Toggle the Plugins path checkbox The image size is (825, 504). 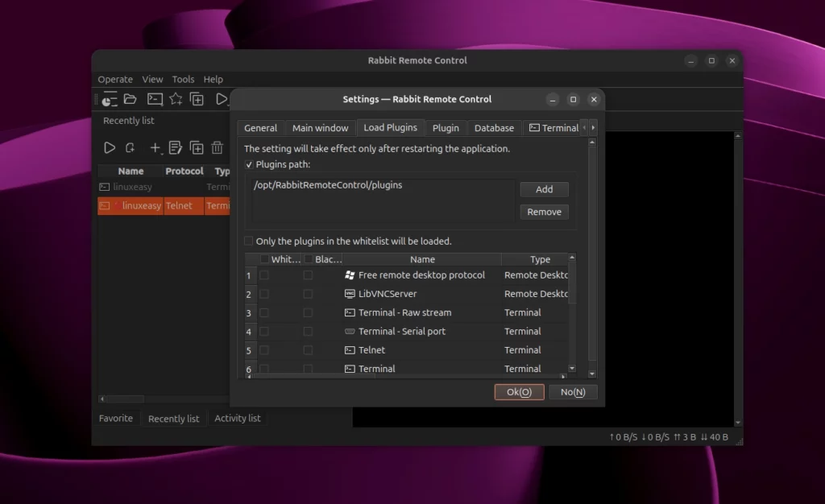point(250,164)
